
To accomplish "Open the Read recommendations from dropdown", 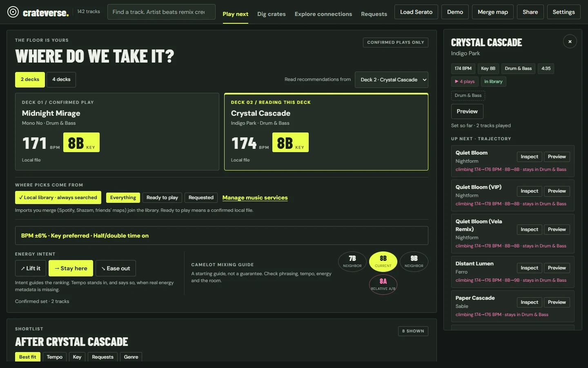I will click(392, 80).
